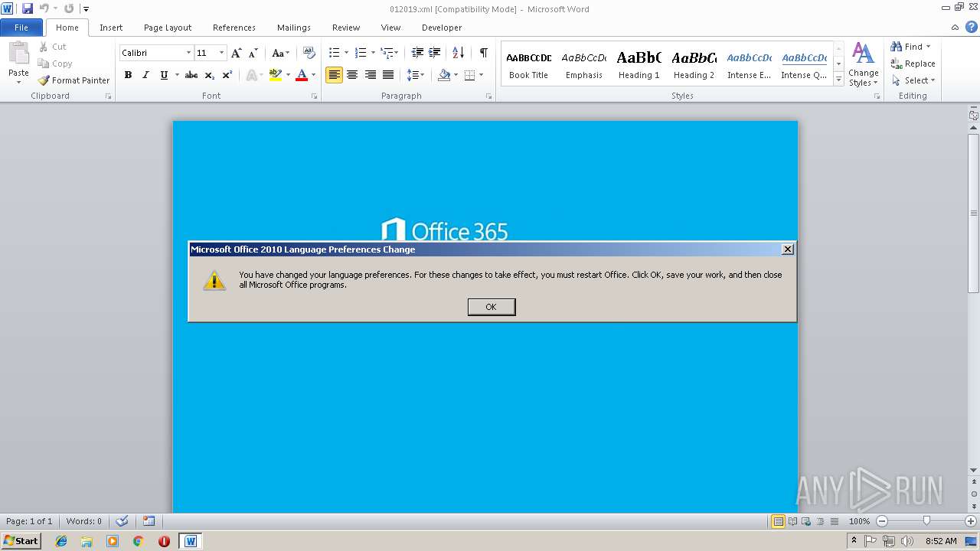Screen dimensions: 980x551
Task: Shrink the font size
Action: pos(253,53)
